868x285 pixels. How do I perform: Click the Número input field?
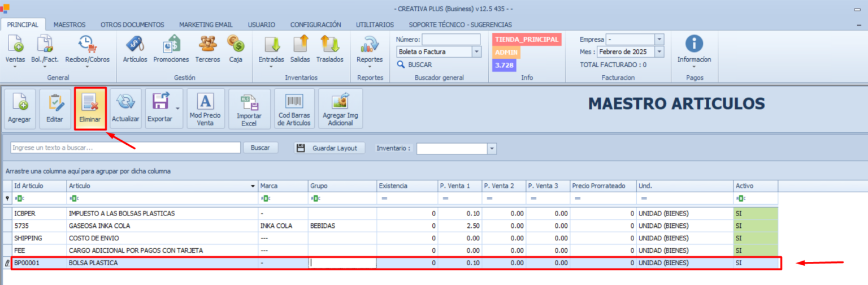click(451, 39)
